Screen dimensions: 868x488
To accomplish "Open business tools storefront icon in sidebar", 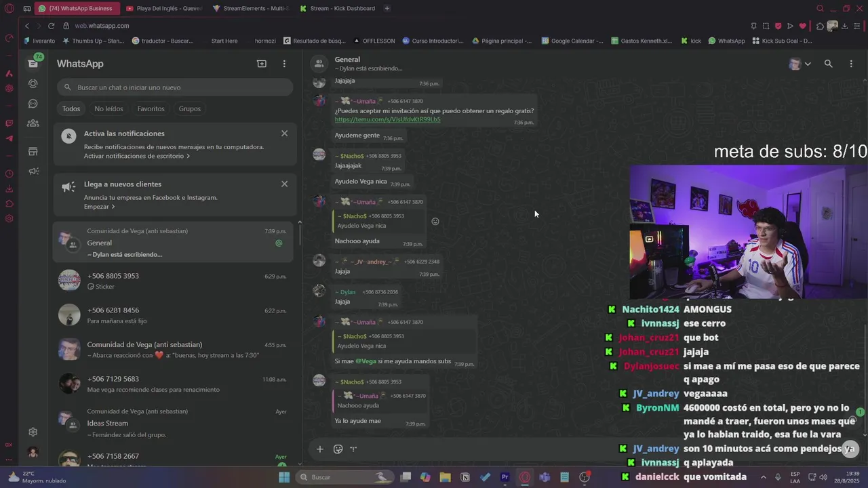I will point(33,152).
